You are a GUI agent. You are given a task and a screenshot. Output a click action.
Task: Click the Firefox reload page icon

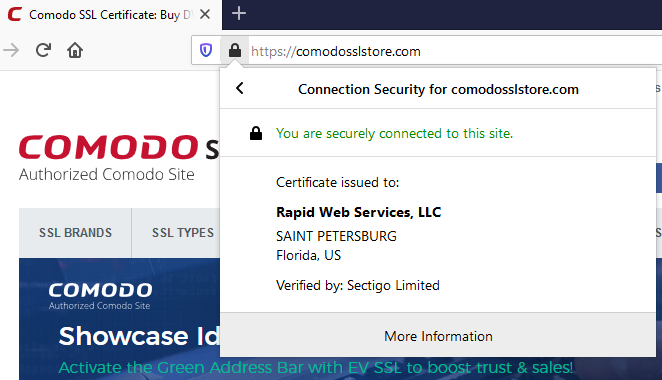pos(43,50)
